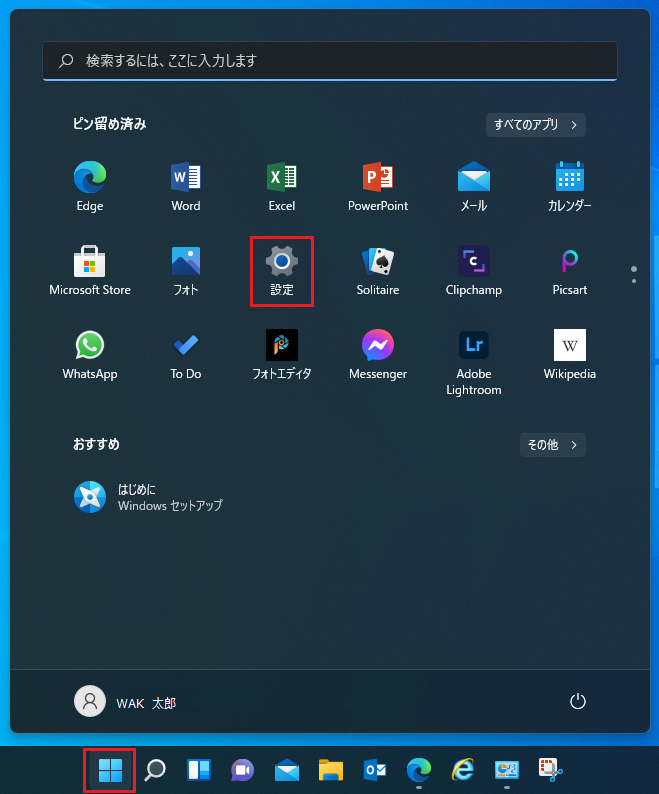Open the Edge pinned app
The image size is (659, 794).
point(90,186)
